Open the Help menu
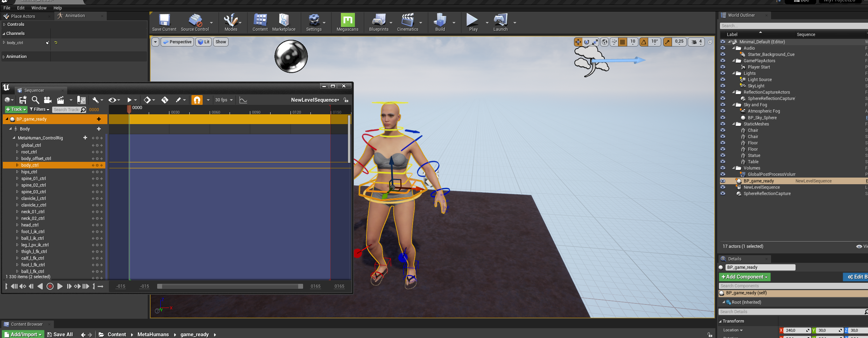The height and width of the screenshot is (338, 868). pyautogui.click(x=58, y=8)
